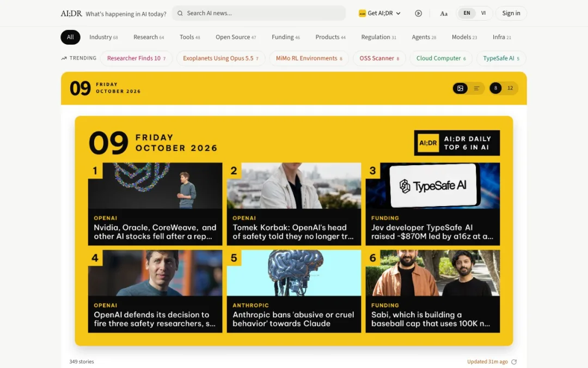The width and height of the screenshot is (588, 368).
Task: Open story 1 thumbnail about Nvidia, Oracle, CoreWeave
Action: 155,185
